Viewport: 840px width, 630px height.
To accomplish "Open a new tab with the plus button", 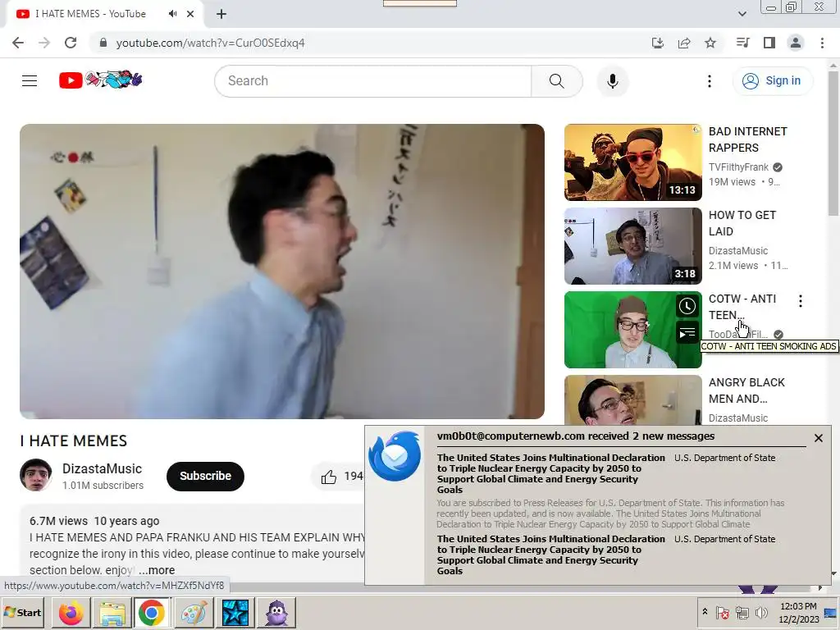I will pyautogui.click(x=221, y=14).
